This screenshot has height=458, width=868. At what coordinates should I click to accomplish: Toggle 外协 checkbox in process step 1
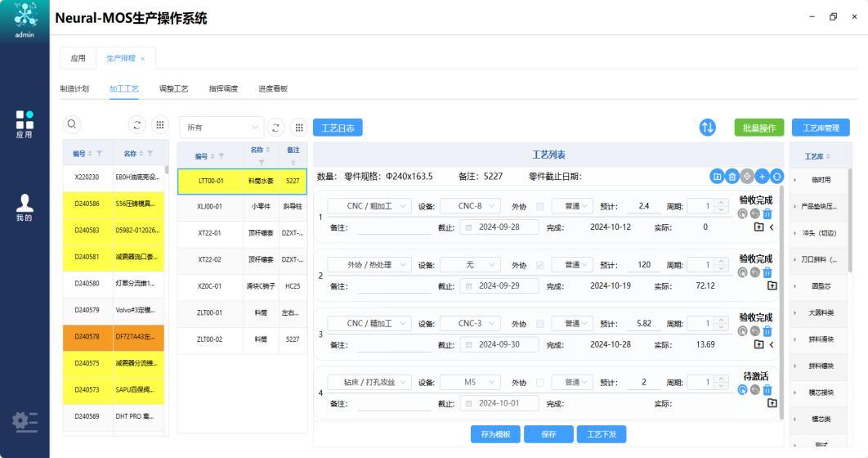(x=539, y=206)
